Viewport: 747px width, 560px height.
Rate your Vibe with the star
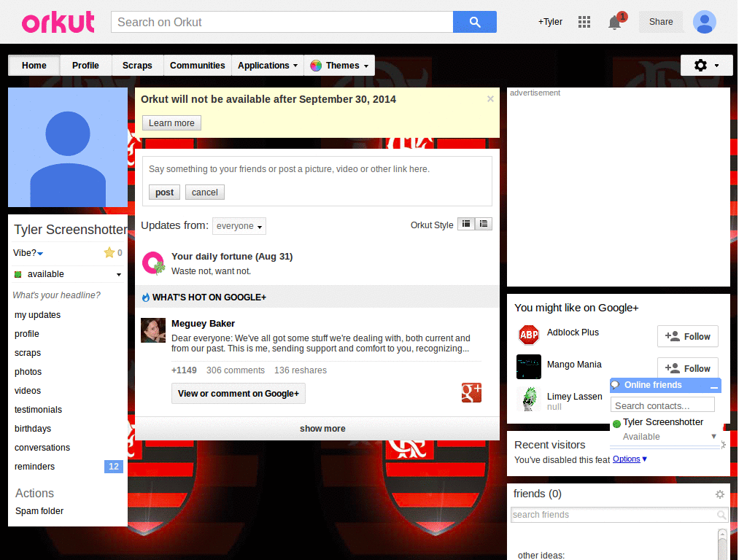[108, 252]
